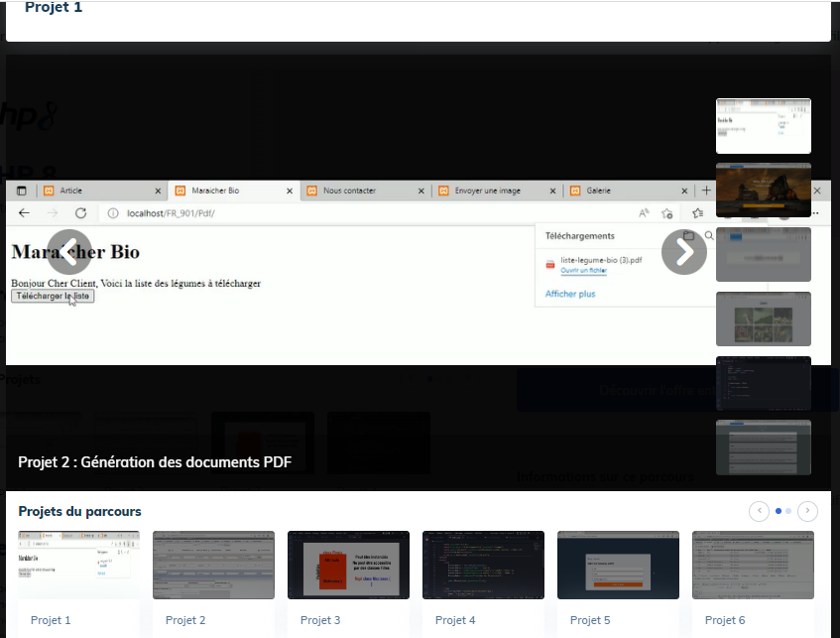This screenshot has height=638, width=840.
Task: Click the browser back arrow
Action: pos(24,213)
